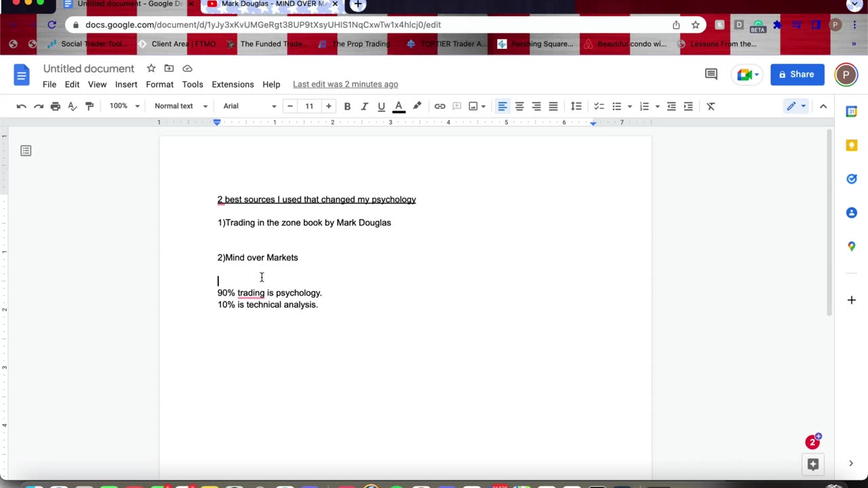Open editing mode pencil dropdown
Screen dimensions: 868x488
click(x=795, y=106)
